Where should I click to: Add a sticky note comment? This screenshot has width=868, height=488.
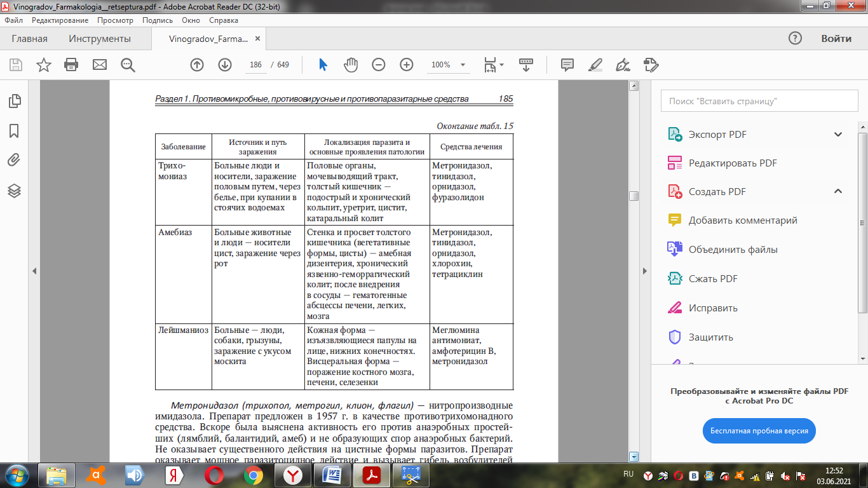tap(567, 65)
